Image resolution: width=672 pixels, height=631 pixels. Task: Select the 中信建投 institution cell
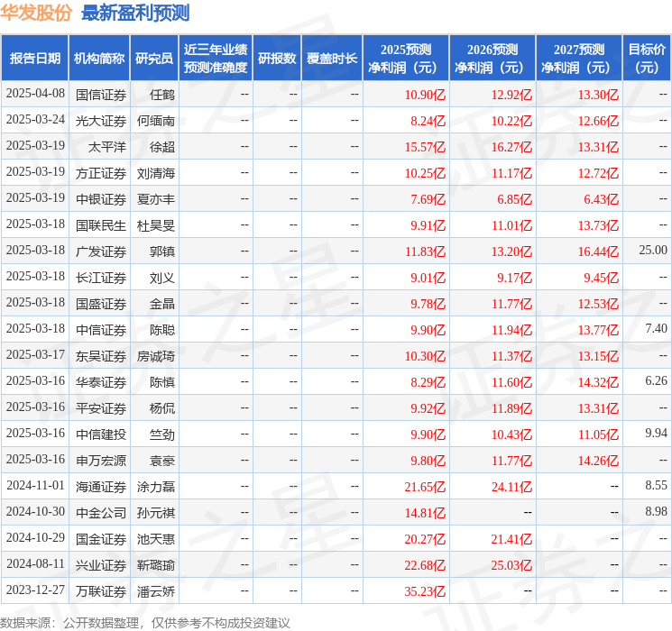pos(101,434)
